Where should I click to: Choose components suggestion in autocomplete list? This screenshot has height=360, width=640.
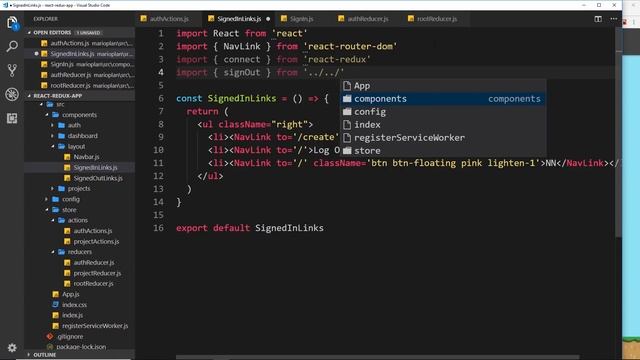[x=443, y=99]
